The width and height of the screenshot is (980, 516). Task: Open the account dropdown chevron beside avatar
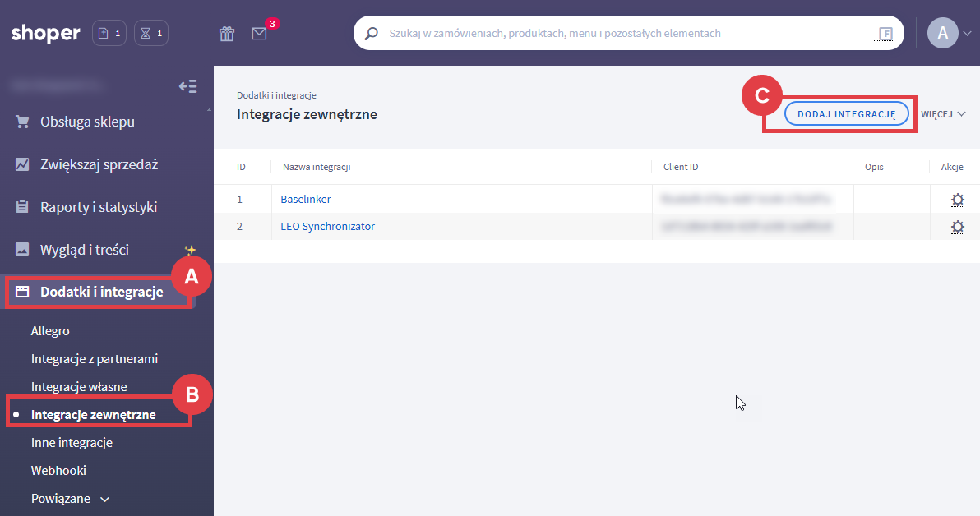pos(967,34)
